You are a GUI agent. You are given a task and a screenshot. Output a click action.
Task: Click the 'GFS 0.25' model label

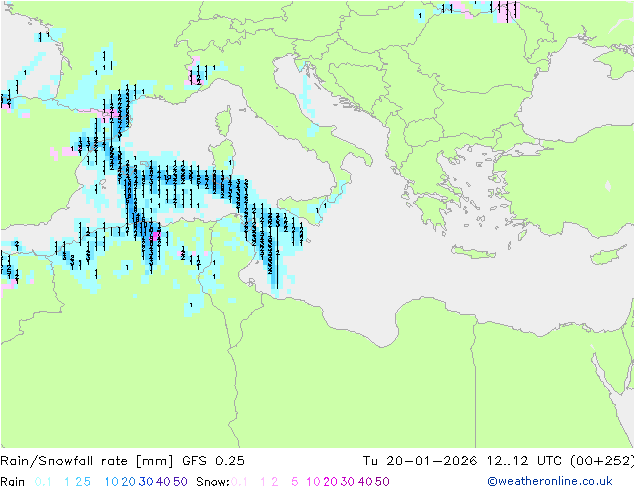point(213,461)
